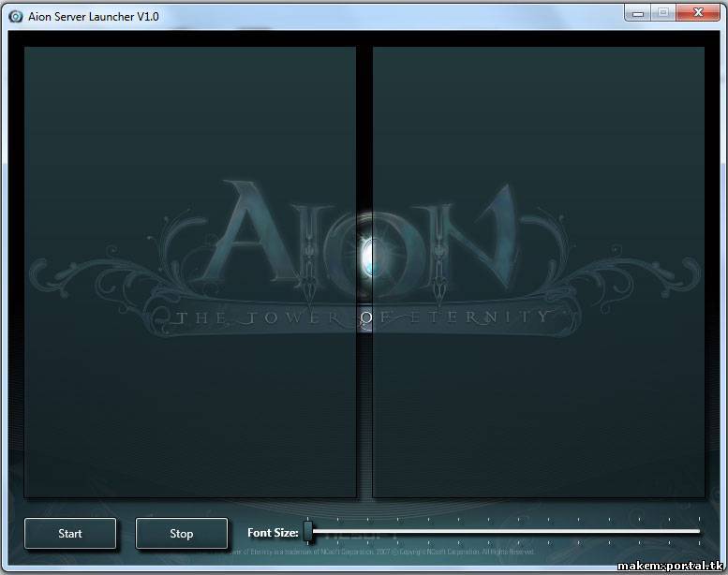Click the 'Font Size:' label
The height and width of the screenshot is (575, 728).
[273, 533]
